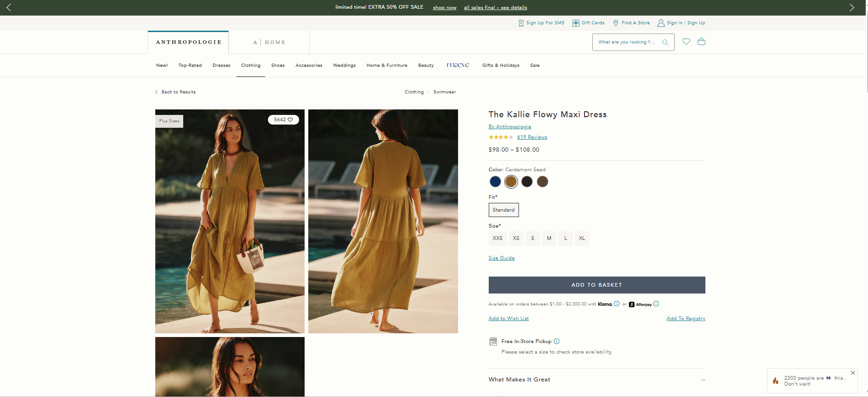Click the search magnifier icon
Screen dimensions: 868x397
click(x=665, y=42)
